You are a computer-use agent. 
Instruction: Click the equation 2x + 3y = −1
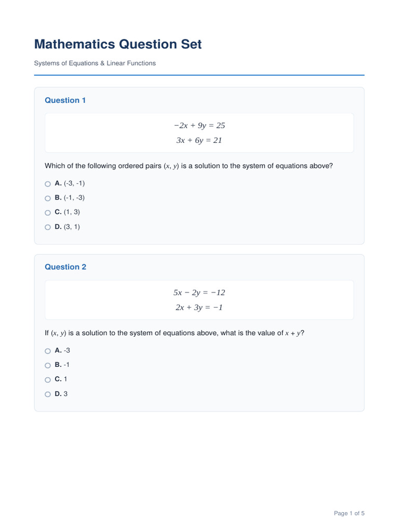(199, 308)
